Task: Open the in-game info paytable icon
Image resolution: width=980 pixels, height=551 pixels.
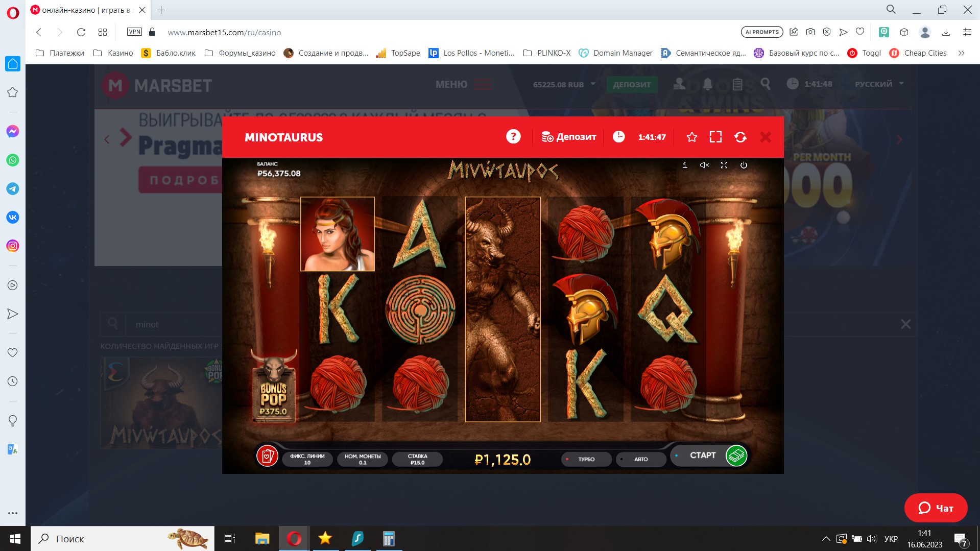Action: point(685,165)
